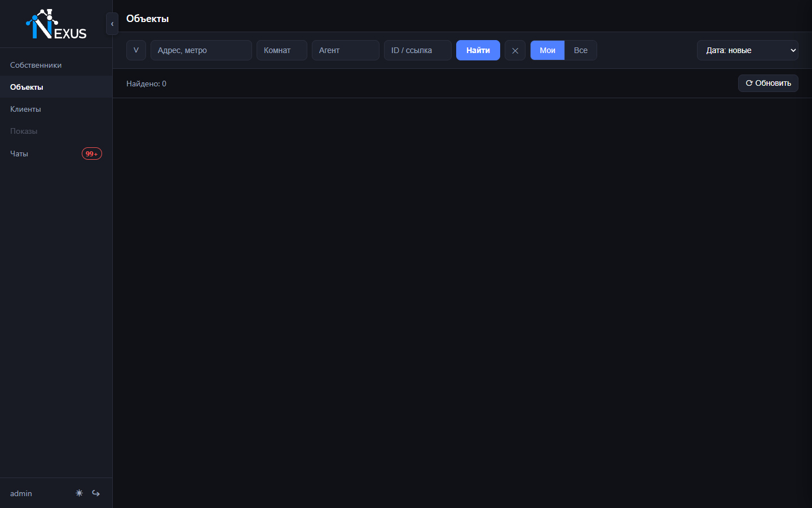The width and height of the screenshot is (812, 508).
Task: Focus the Адрес, метро field
Action: point(201,50)
